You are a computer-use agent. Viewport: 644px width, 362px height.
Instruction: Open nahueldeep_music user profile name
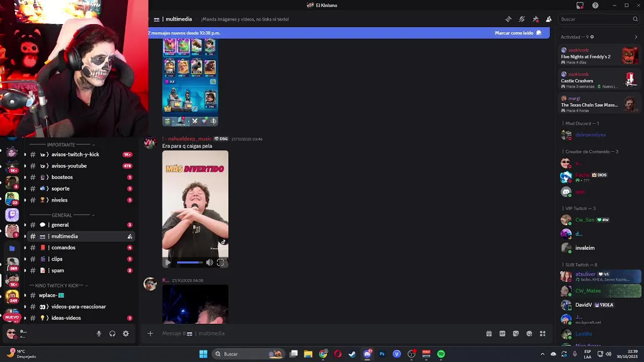coord(187,139)
